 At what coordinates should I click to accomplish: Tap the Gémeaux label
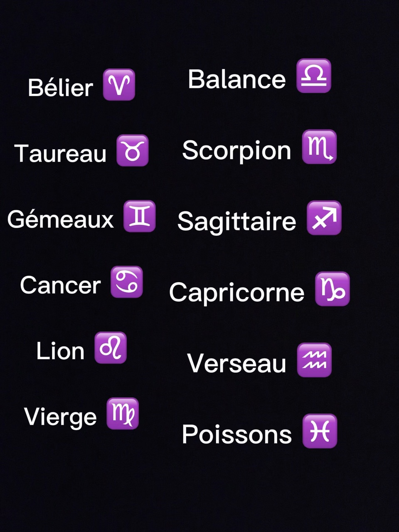coord(61,219)
